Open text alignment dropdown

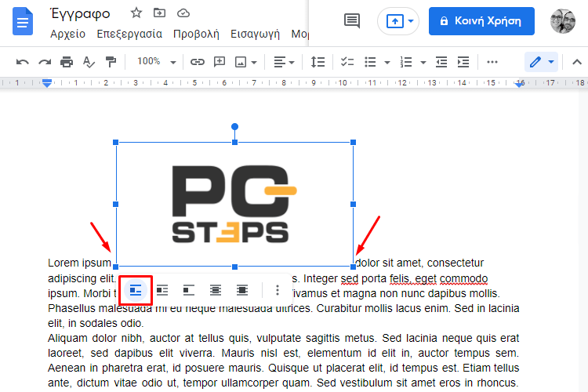tap(284, 62)
